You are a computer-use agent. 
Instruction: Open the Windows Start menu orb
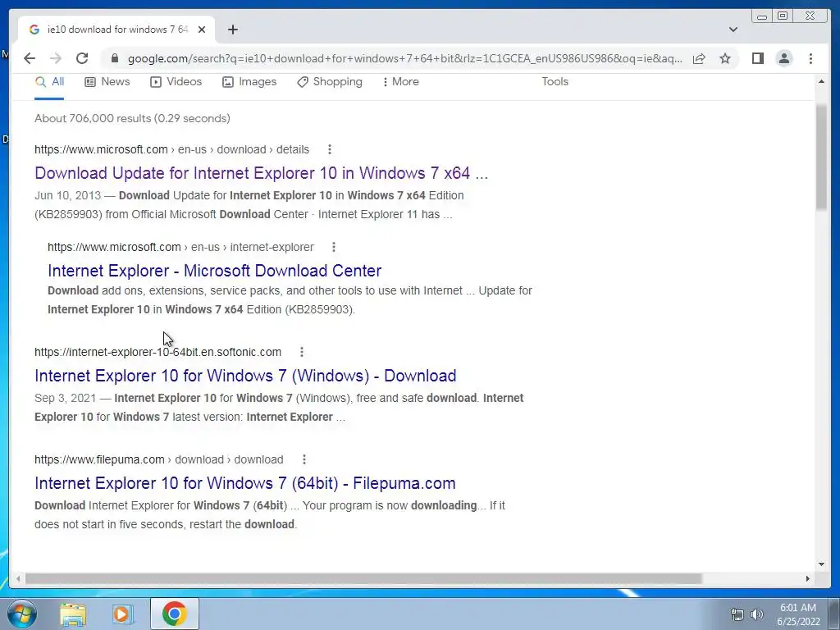21,614
